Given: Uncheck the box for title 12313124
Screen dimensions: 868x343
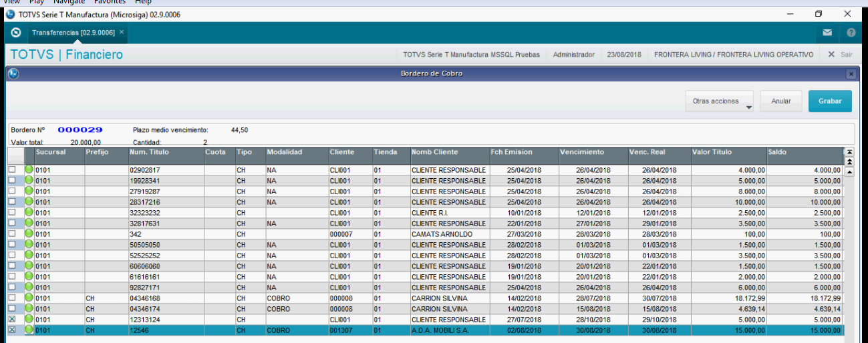Looking at the screenshot, I should (12, 320).
